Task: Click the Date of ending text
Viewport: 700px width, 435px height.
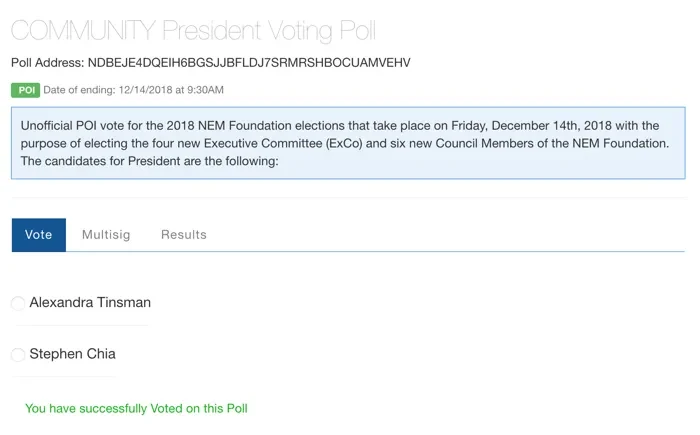Action: (133, 90)
